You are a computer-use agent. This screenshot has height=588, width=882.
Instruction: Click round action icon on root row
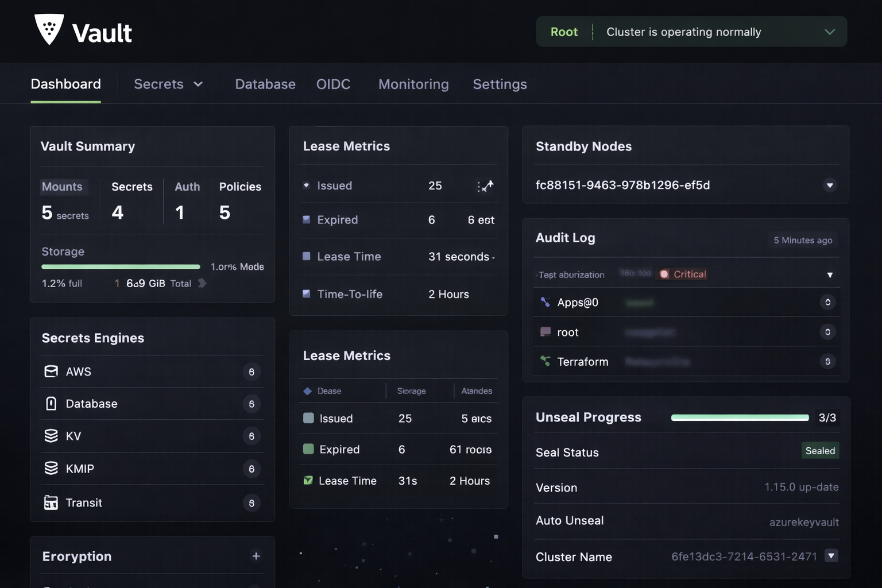coord(827,332)
